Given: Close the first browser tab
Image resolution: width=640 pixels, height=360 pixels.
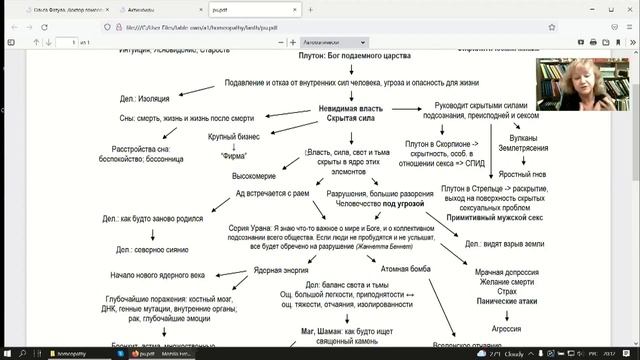Looking at the screenshot, I should [107, 10].
